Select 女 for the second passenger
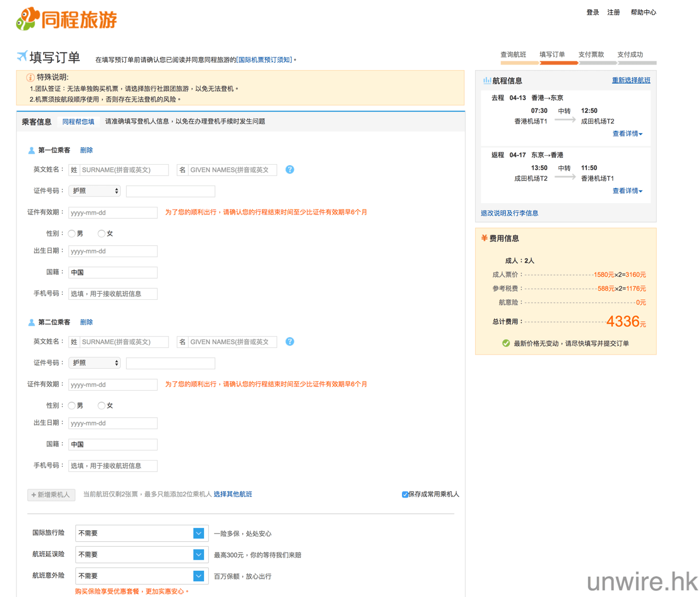The image size is (700, 597). [x=101, y=405]
